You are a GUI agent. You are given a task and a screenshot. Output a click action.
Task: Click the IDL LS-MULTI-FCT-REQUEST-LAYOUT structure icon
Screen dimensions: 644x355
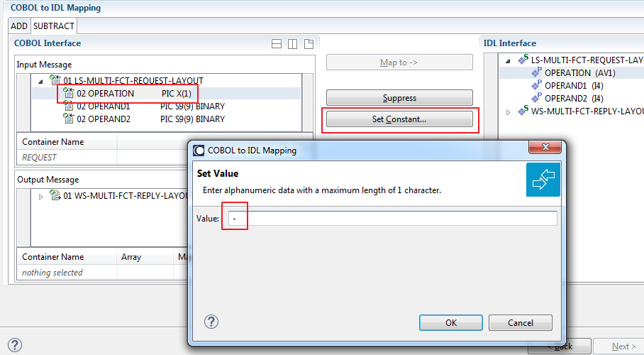point(523,60)
